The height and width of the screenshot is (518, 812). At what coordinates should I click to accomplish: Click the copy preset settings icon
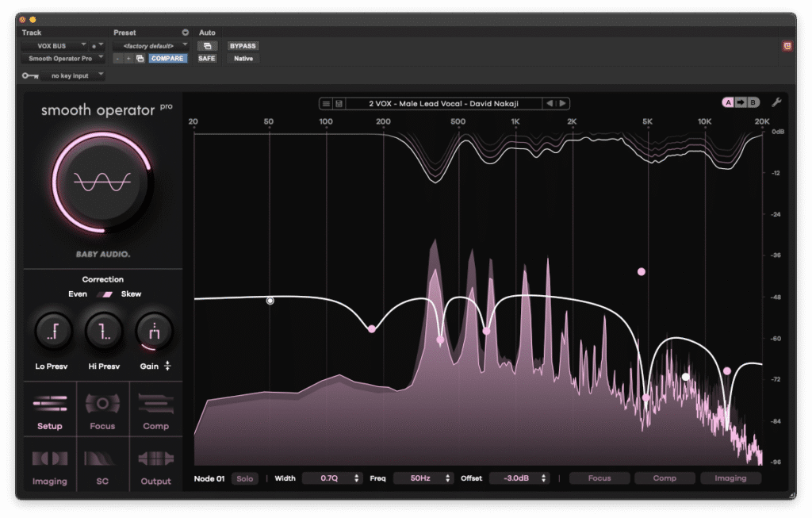click(x=140, y=59)
